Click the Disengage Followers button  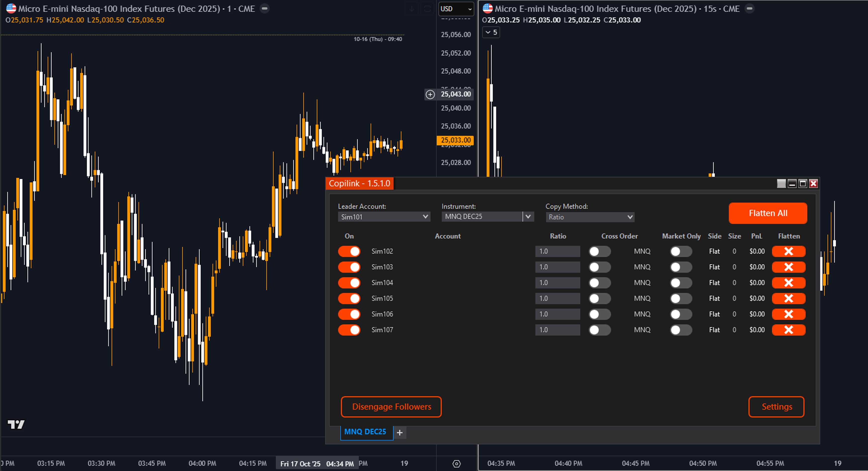pos(391,407)
